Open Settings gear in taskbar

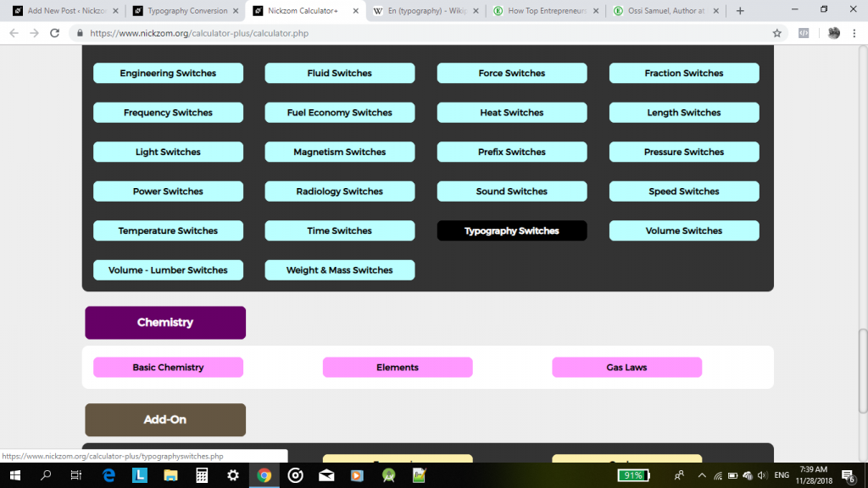pyautogui.click(x=233, y=475)
